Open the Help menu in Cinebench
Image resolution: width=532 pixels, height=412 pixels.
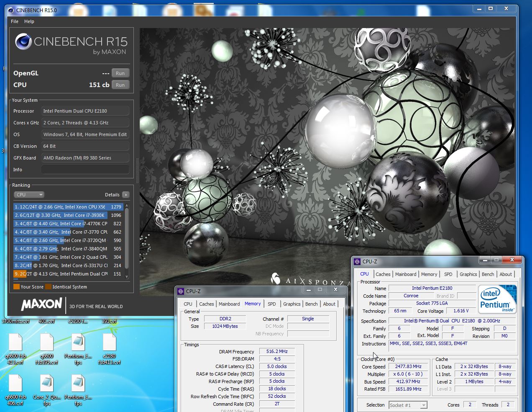29,21
